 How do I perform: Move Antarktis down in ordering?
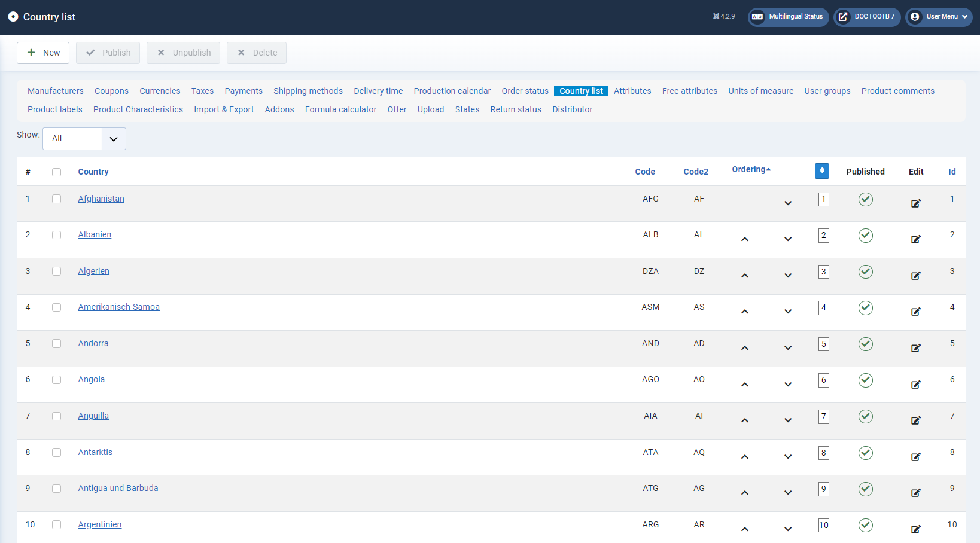tap(788, 457)
